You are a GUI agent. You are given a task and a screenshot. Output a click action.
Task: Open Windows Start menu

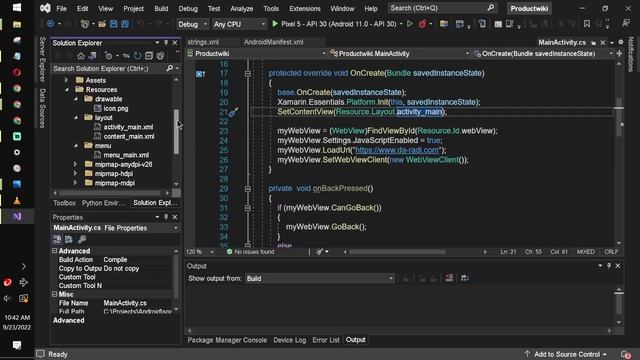point(17,8)
